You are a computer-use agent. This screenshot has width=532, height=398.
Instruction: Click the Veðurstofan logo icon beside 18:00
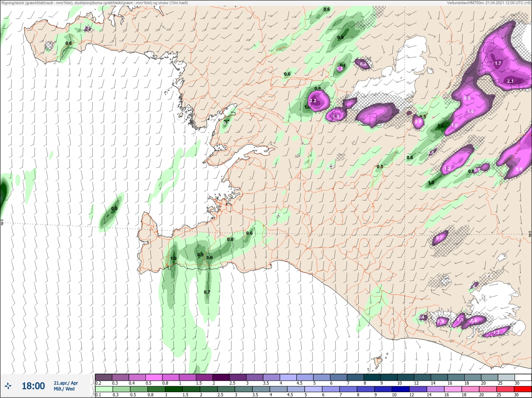coord(8,386)
